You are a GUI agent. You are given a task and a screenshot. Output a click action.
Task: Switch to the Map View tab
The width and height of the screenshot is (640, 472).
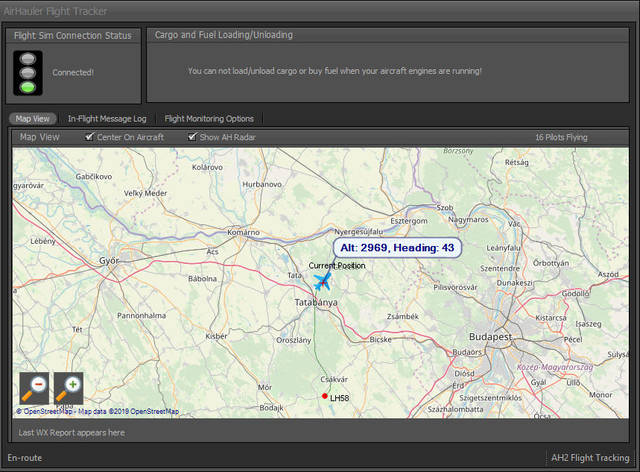coord(33,119)
